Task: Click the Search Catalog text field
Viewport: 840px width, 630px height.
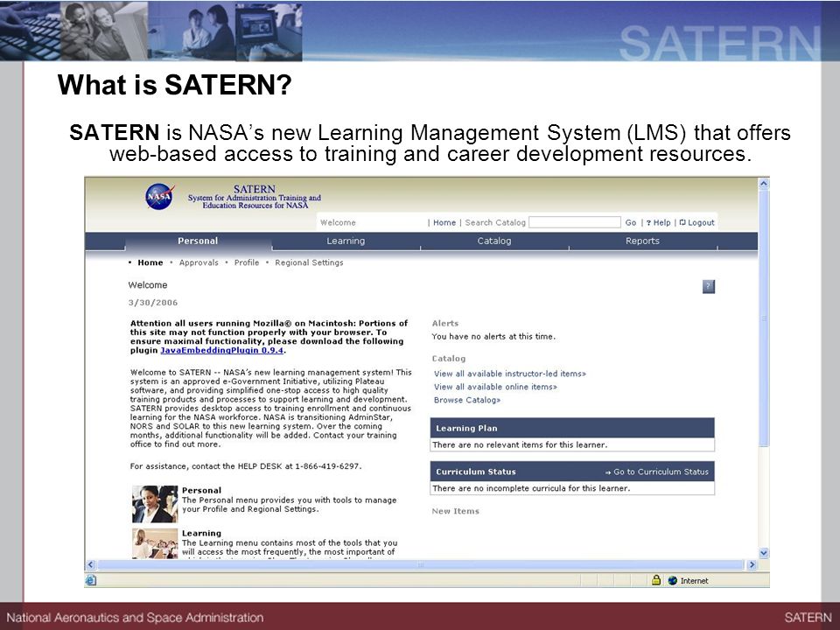Action: click(x=574, y=222)
